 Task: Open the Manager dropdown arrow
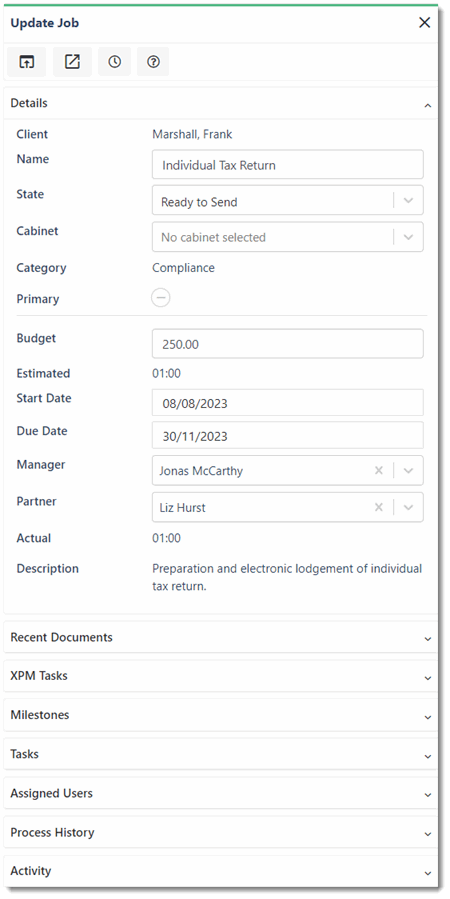(409, 471)
